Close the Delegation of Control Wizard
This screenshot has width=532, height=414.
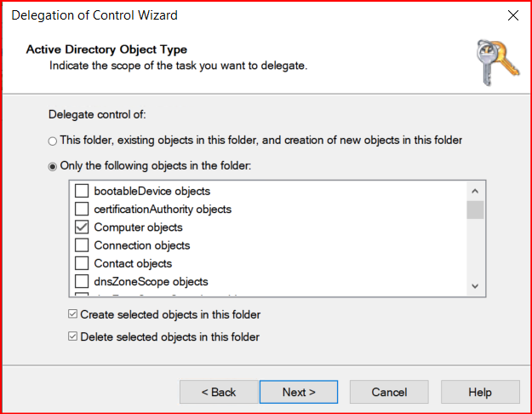(512, 16)
